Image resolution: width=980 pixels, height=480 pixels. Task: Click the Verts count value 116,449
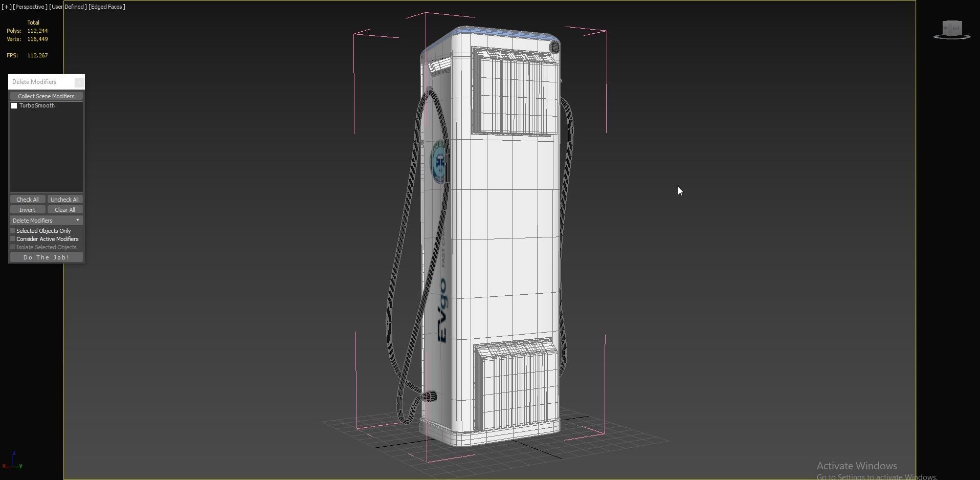(x=37, y=39)
